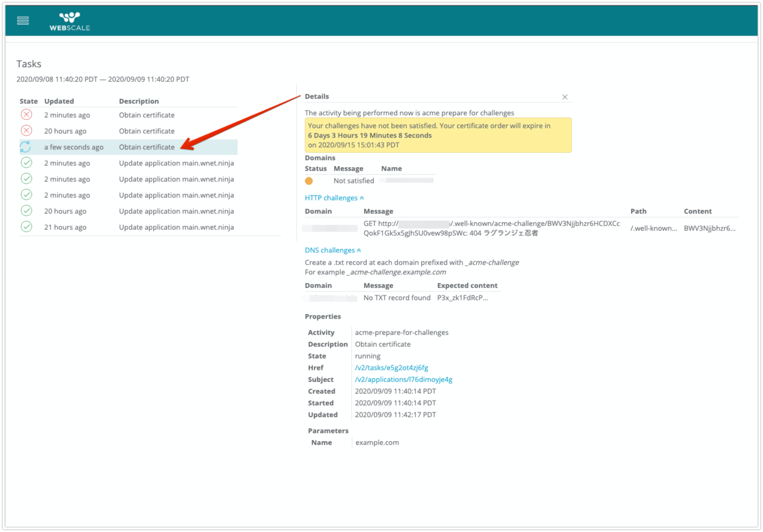Open the /v2/applications/l76dimoyje4g subject link
Viewport: 763px width, 532px height.
tap(404, 380)
